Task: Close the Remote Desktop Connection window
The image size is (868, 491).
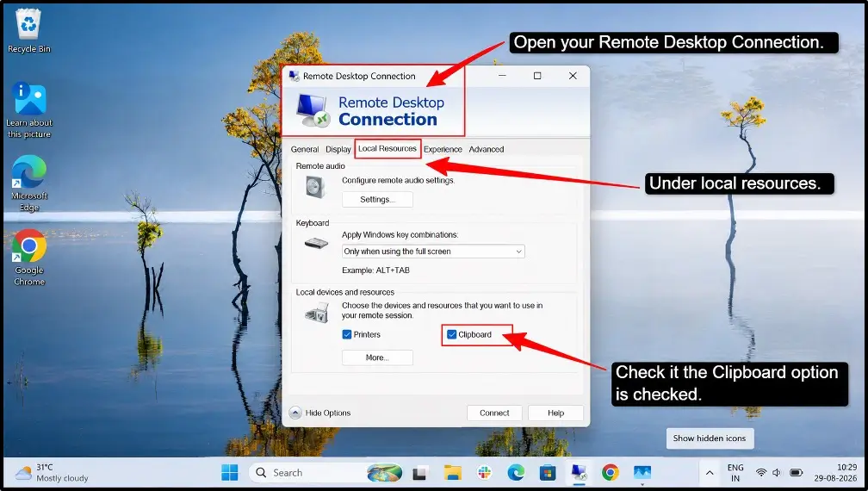Action: point(573,76)
